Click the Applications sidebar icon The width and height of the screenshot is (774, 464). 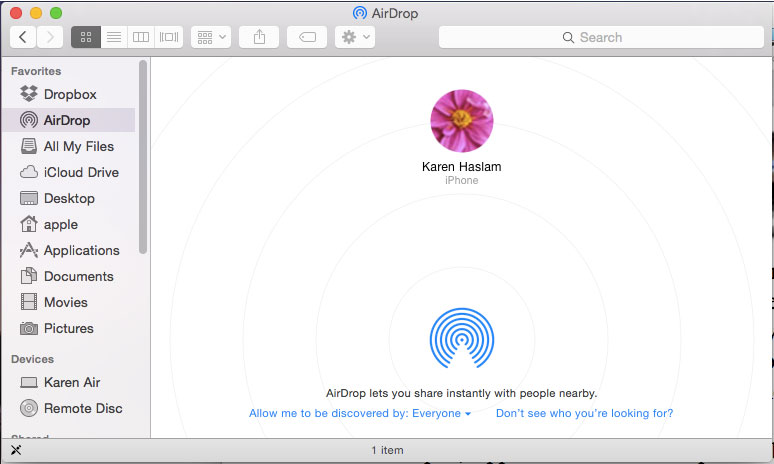point(29,250)
